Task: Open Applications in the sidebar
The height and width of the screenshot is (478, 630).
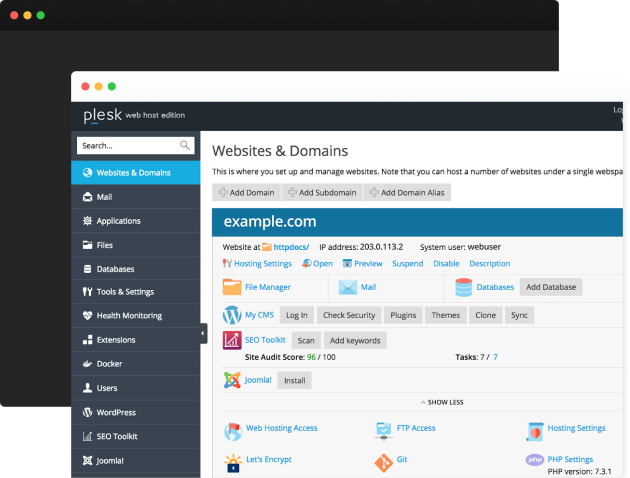Action: (x=135, y=221)
